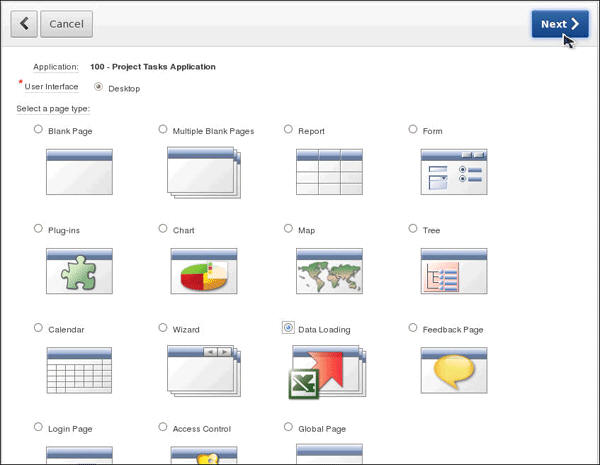
Task: Click the Feedback Page speech bubble icon
Action: pyautogui.click(x=454, y=370)
